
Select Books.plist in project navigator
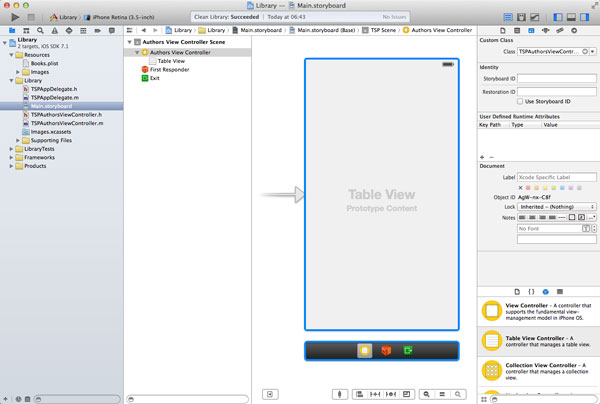pos(44,64)
